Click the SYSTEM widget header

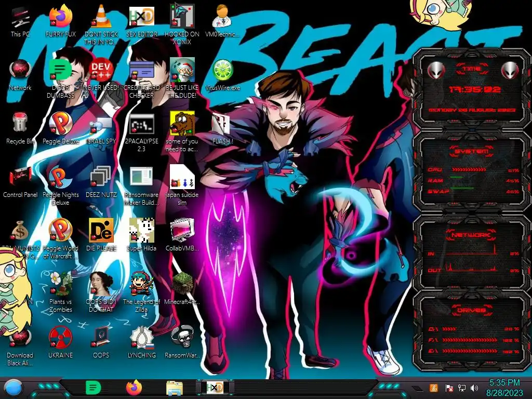(472, 151)
